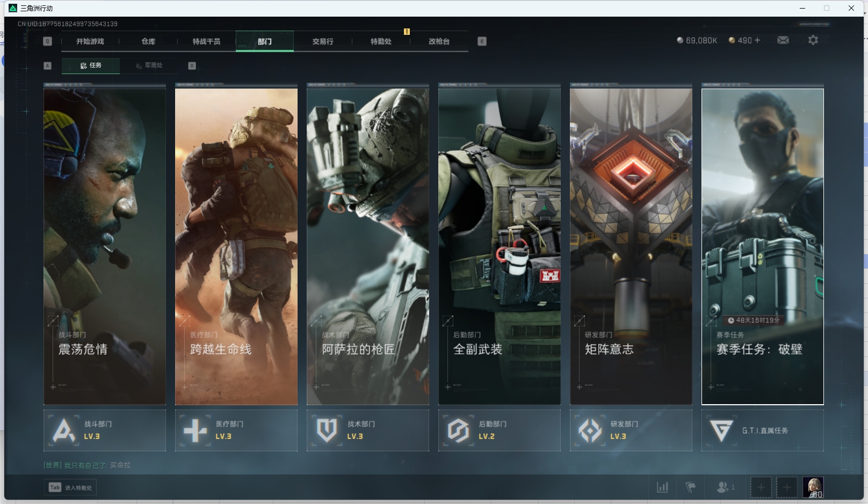Switch to the 开始游戏 tab
The width and height of the screenshot is (868, 504).
pyautogui.click(x=90, y=41)
